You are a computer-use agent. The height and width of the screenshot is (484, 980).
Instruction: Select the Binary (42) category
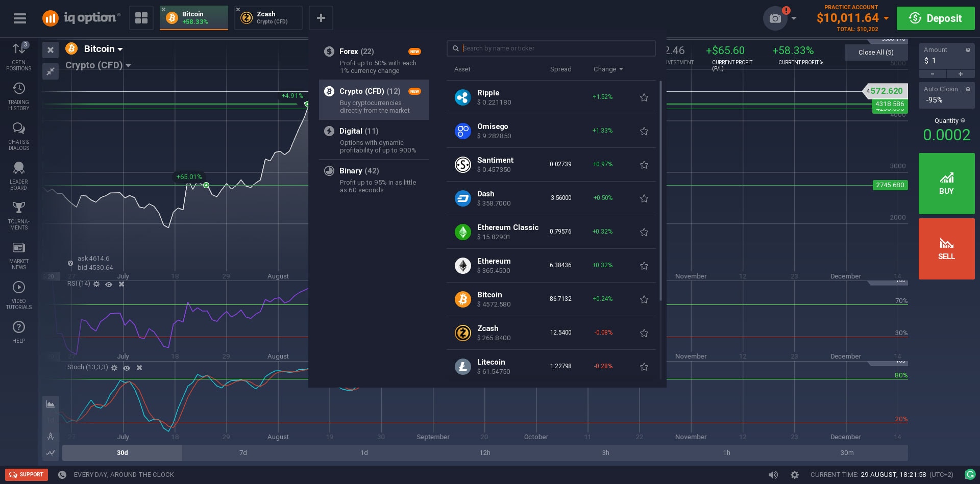coord(374,179)
